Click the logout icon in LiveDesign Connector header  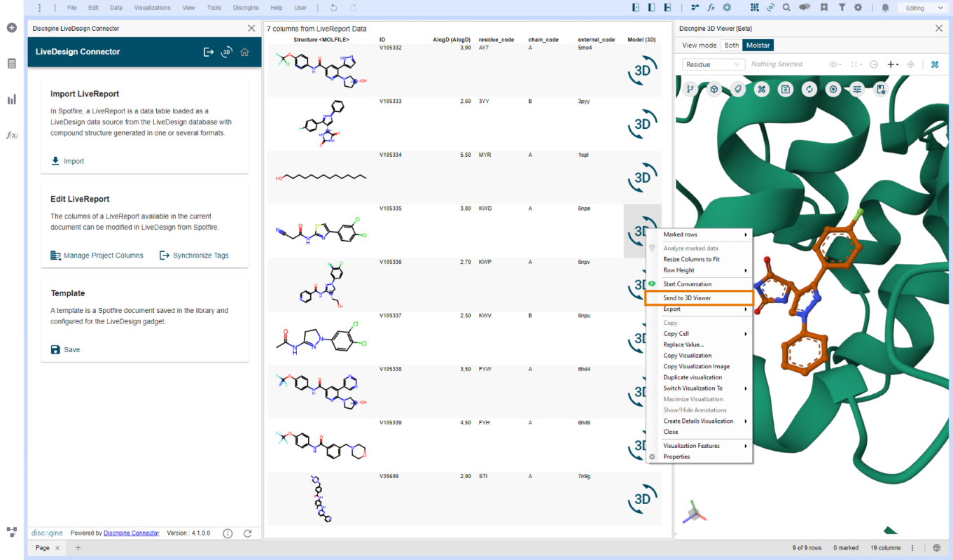209,52
